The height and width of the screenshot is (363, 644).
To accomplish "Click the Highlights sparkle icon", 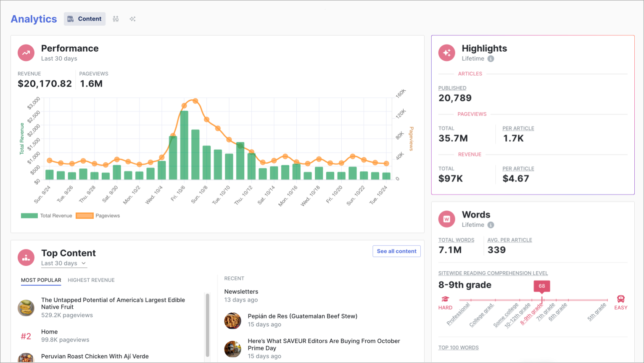I will click(447, 53).
